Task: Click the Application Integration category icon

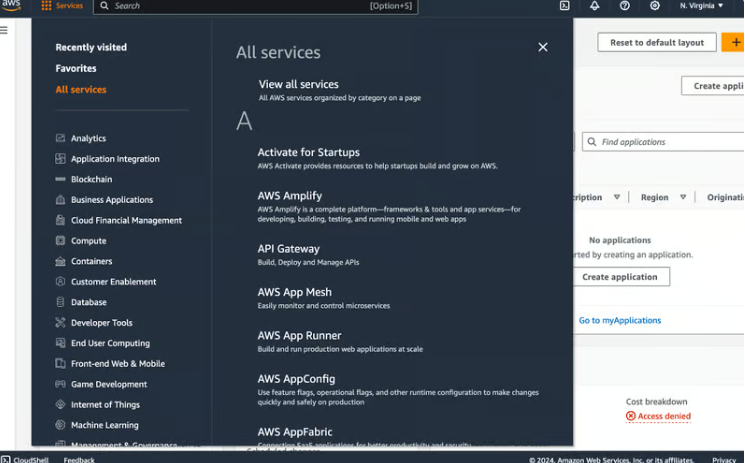Action: 60,159
